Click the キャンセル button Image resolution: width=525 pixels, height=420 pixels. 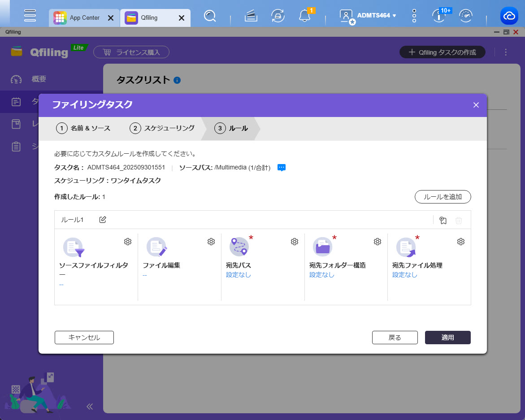[x=84, y=338]
